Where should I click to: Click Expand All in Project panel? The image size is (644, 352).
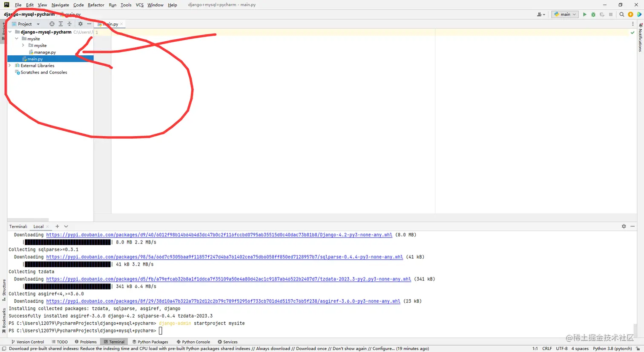[61, 24]
